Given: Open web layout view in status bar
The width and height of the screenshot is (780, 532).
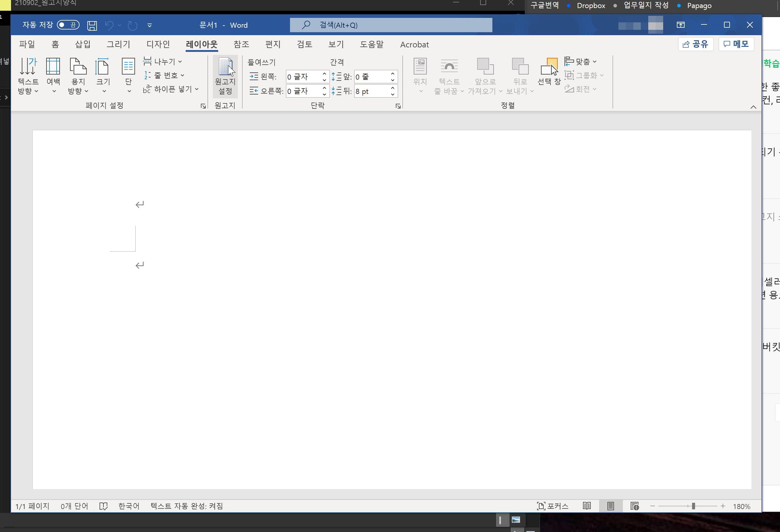Looking at the screenshot, I should 634,506.
